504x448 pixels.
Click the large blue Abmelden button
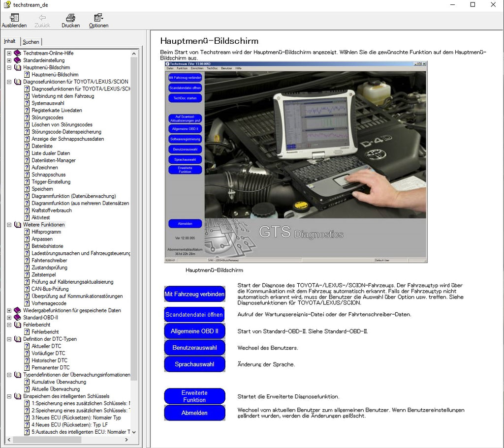click(x=194, y=413)
